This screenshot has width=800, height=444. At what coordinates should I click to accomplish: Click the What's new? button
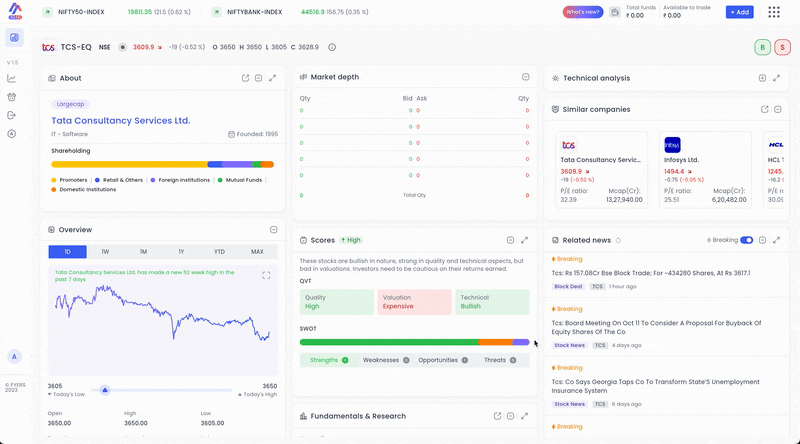click(583, 12)
